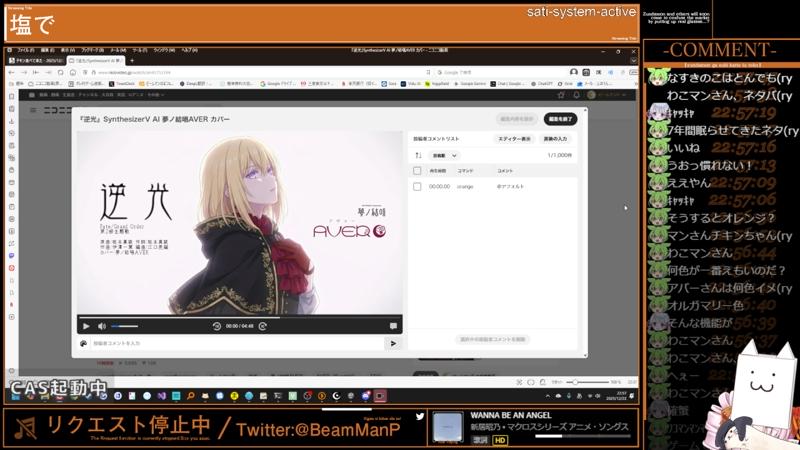
Task: Play the 逆光 video
Action: pos(86,326)
